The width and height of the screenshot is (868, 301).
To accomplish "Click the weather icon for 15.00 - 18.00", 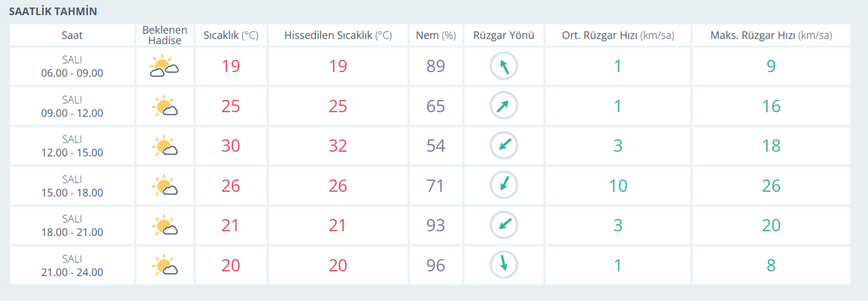I will point(165,186).
